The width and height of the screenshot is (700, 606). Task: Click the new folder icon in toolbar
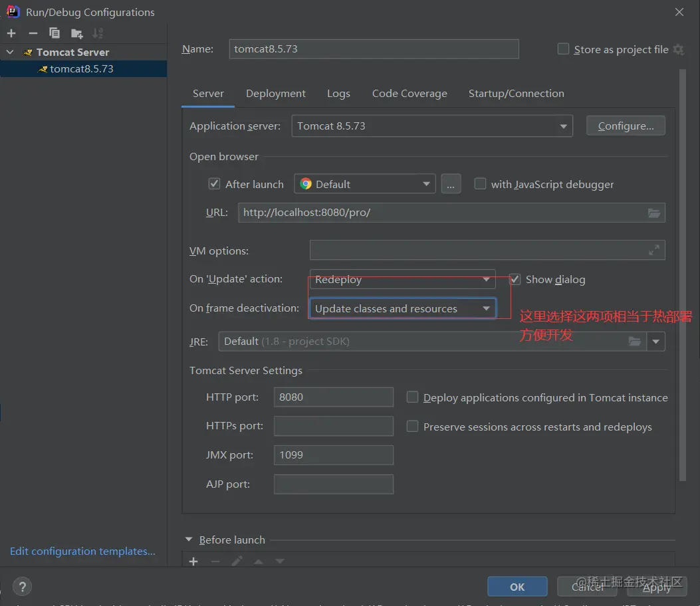coord(77,33)
